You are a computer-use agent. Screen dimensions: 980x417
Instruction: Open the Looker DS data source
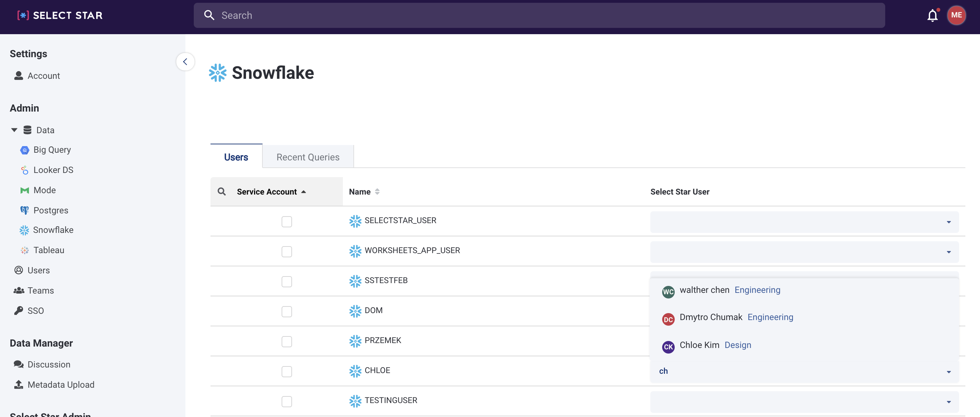(x=53, y=170)
